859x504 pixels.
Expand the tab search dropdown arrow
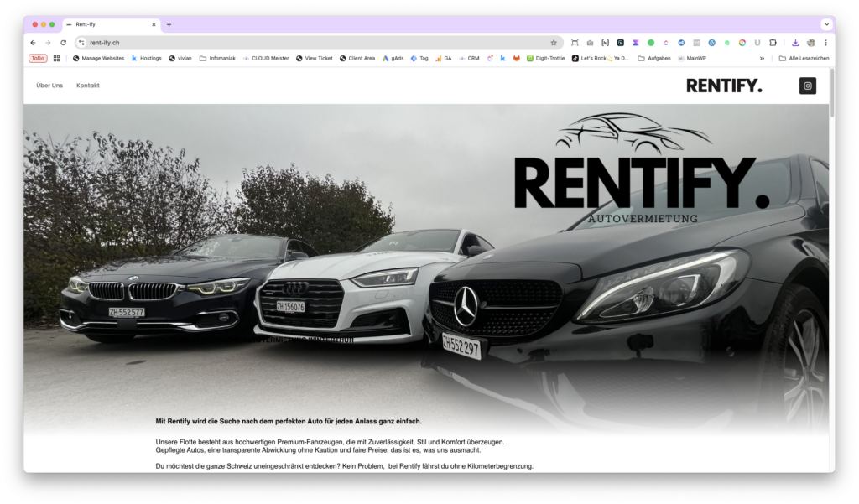(826, 24)
